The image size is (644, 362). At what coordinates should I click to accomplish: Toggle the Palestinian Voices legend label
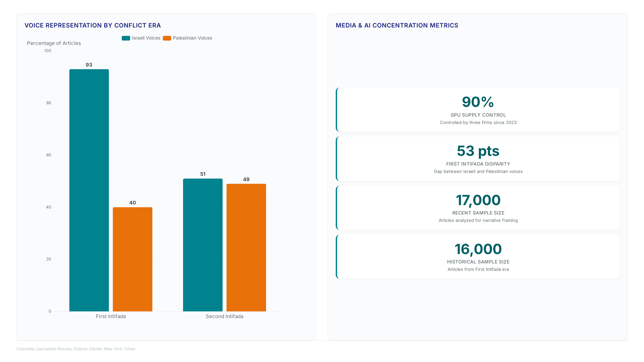click(x=193, y=38)
